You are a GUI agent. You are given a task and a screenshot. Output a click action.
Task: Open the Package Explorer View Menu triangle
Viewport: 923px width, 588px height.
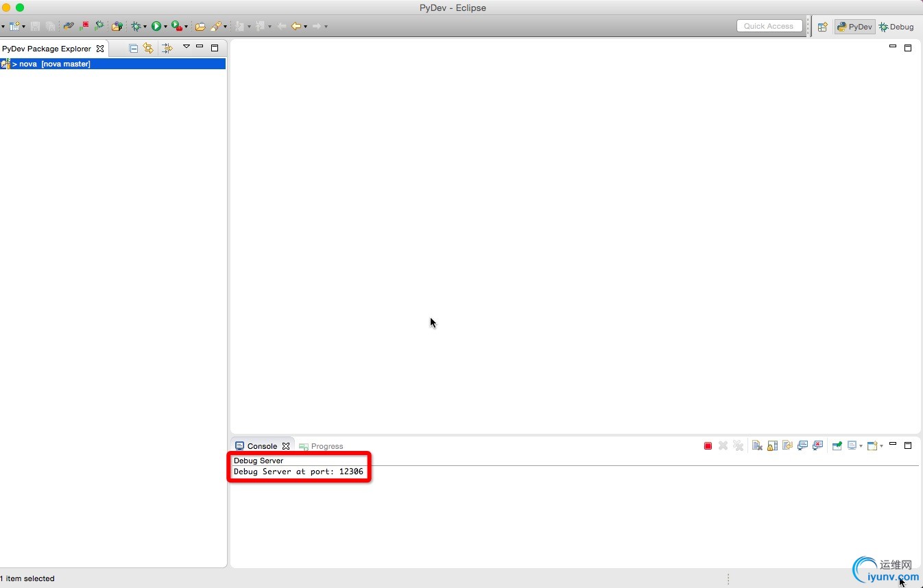pos(186,47)
